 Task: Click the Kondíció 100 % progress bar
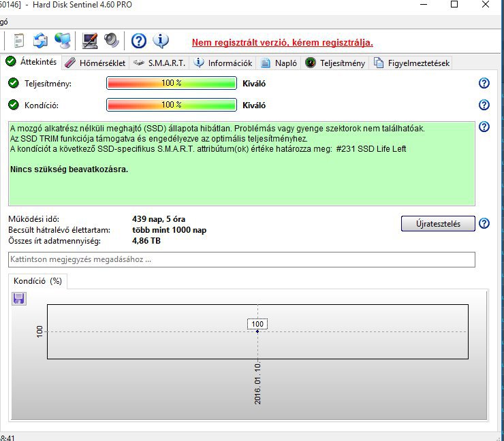point(172,105)
